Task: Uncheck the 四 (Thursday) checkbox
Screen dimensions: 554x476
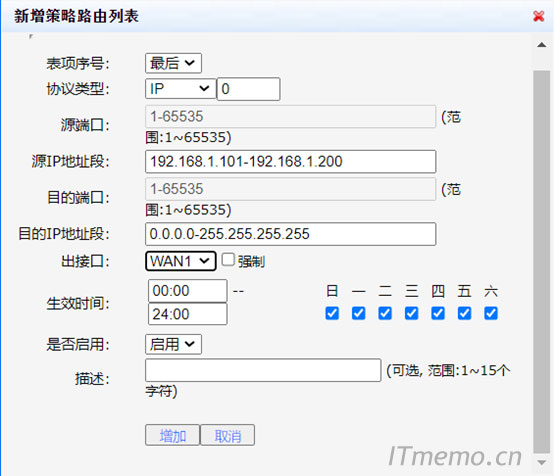Action: tap(438, 313)
